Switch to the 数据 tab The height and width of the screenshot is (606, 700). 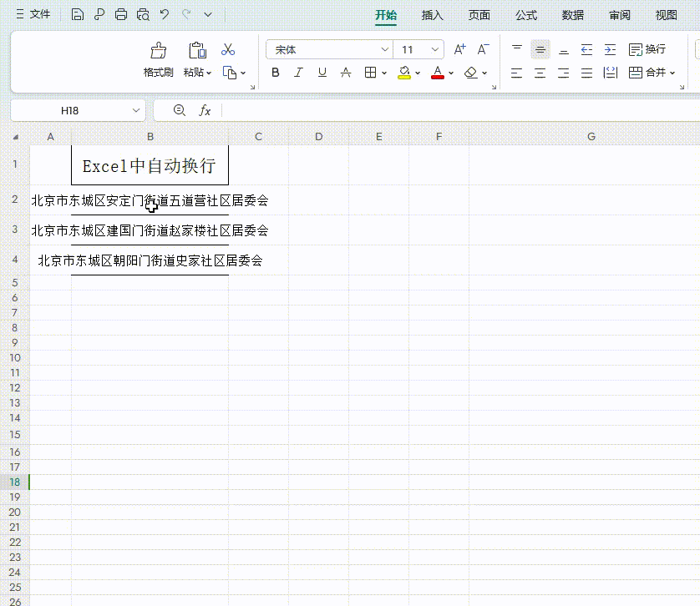573,16
